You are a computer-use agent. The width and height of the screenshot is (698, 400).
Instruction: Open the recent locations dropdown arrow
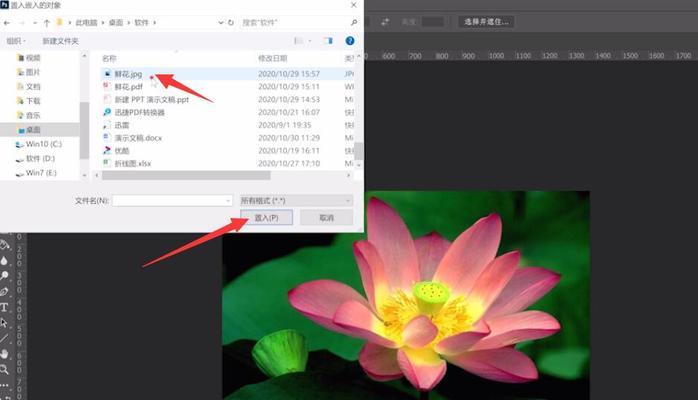tap(35, 23)
